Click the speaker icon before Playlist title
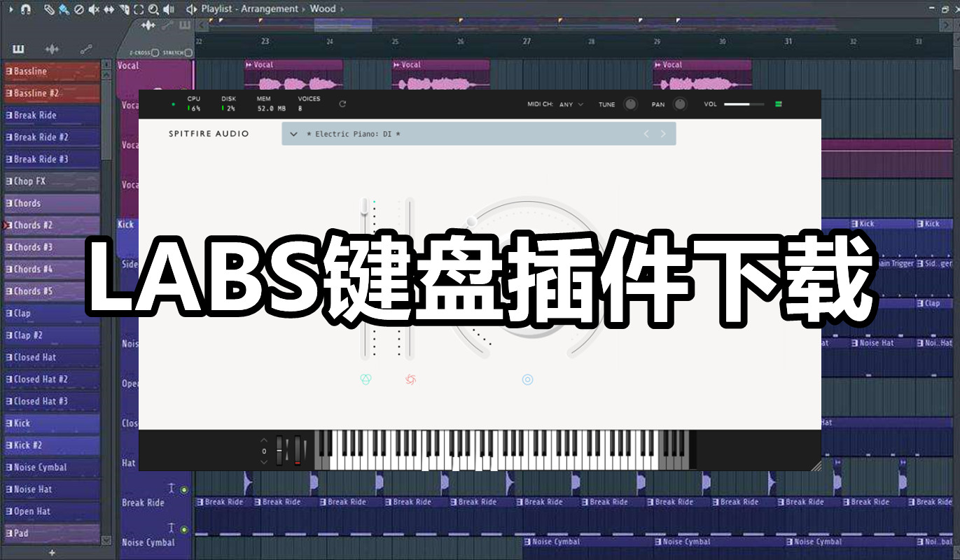The height and width of the screenshot is (560, 960). point(191,9)
